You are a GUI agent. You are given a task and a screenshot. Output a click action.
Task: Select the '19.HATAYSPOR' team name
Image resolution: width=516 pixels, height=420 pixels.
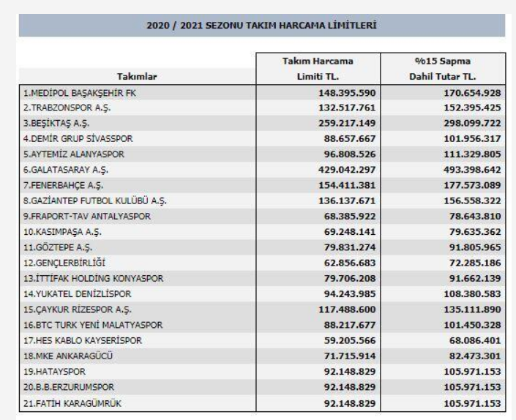[x=54, y=372]
